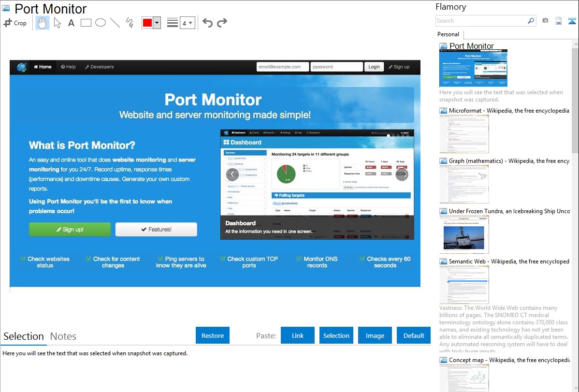Viewport: 579px width, 392px height.
Task: Open Under Frozen Tundra snapshot thumbnail
Action: click(x=464, y=235)
